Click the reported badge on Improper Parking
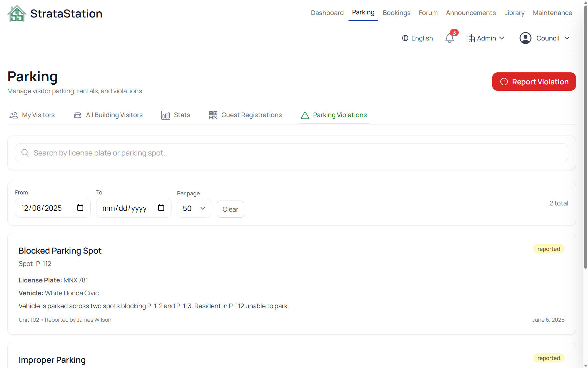This screenshot has height=368, width=588. (x=548, y=358)
